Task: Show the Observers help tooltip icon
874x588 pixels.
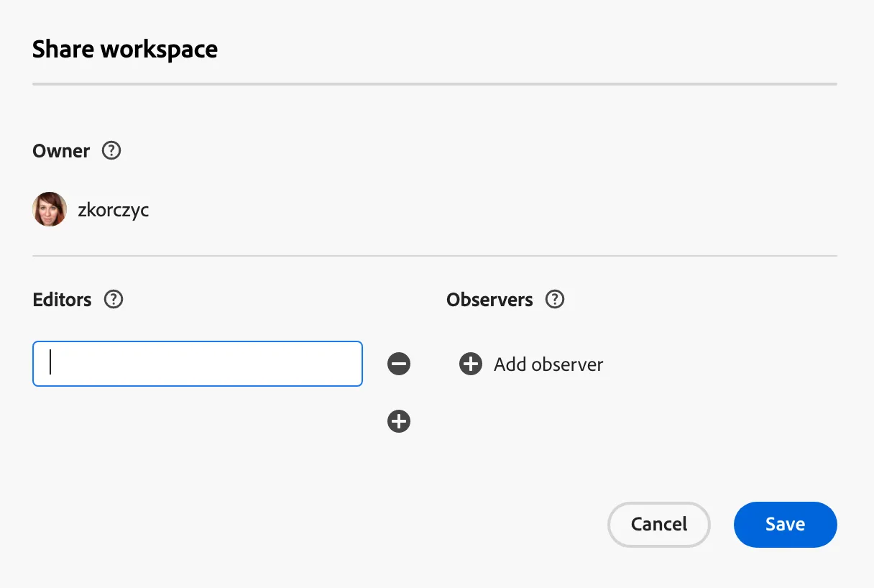Action: [555, 299]
